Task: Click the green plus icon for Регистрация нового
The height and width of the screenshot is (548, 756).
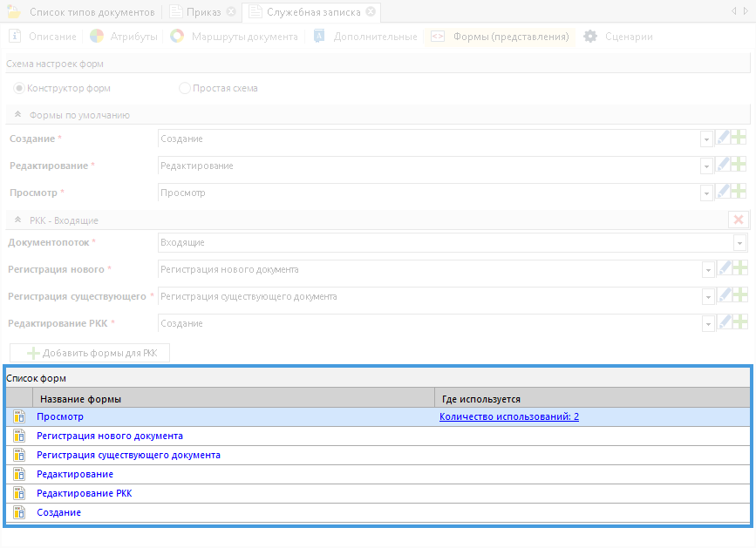Action: pos(739,269)
